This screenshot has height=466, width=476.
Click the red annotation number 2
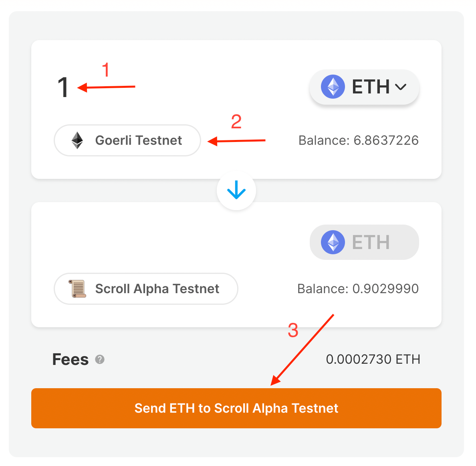[236, 122]
